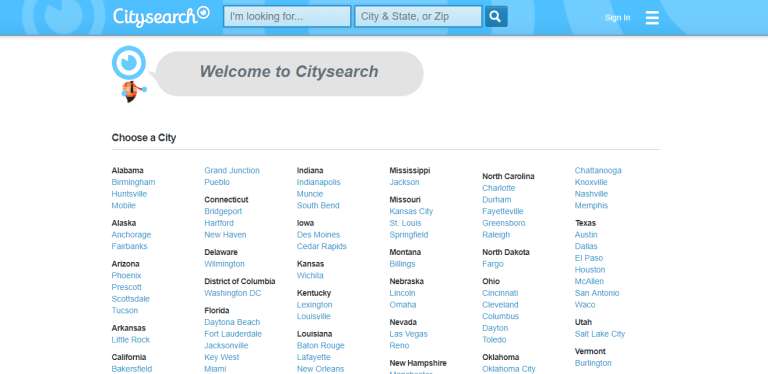Choose Bridgeport under Connecticut
768x374 pixels.
point(223,211)
